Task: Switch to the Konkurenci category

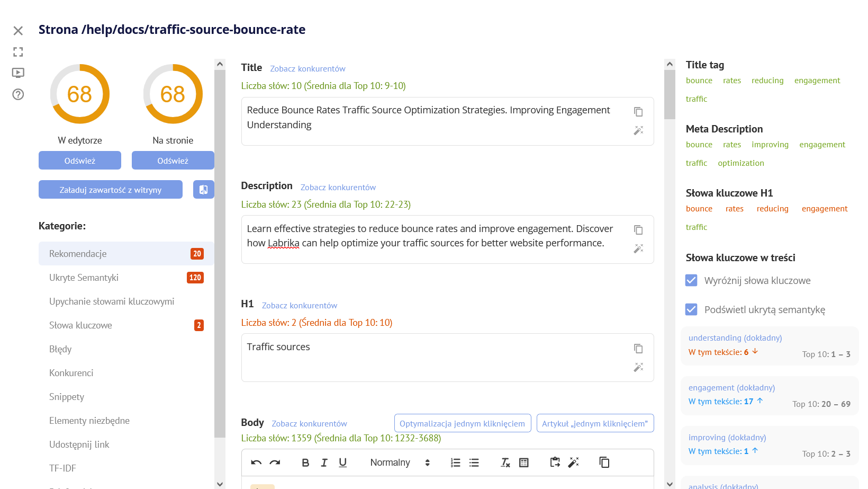Action: [71, 372]
